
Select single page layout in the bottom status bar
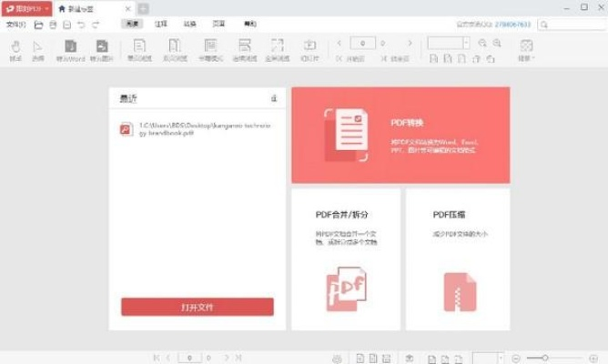pos(360,359)
